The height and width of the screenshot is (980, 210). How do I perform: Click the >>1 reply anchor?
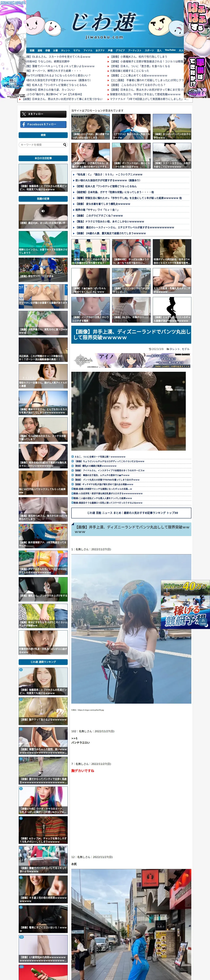[74, 738]
